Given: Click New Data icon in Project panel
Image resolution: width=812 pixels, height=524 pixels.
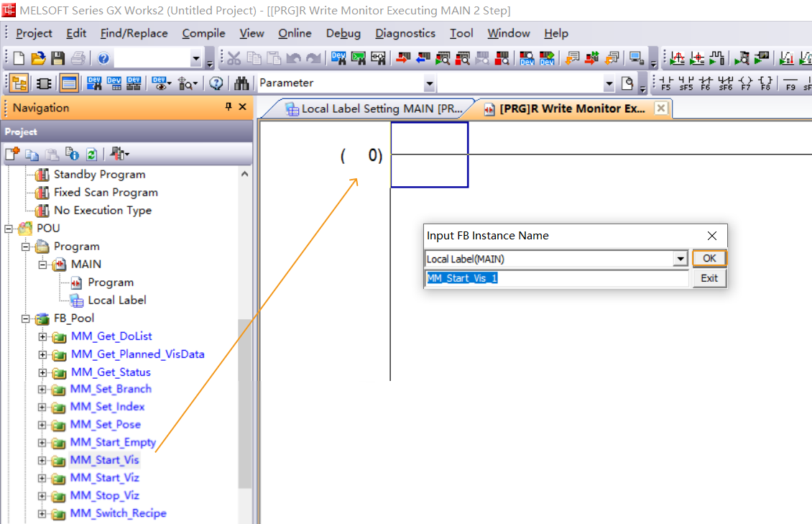Looking at the screenshot, I should 13,154.
